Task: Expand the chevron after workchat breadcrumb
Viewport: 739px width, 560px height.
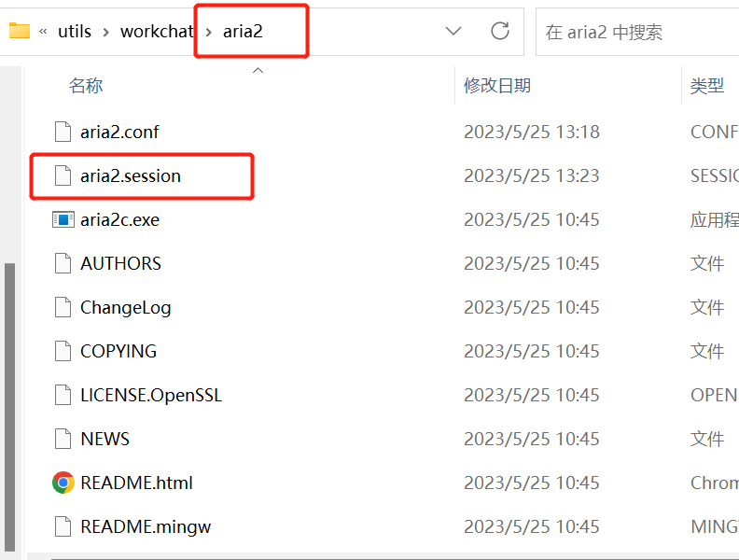Action: pos(208,32)
